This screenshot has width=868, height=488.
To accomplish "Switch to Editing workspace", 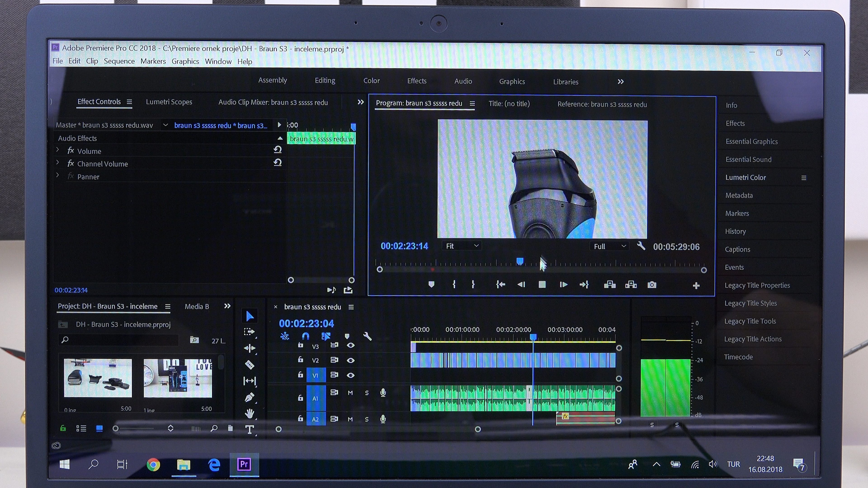I will click(x=325, y=80).
